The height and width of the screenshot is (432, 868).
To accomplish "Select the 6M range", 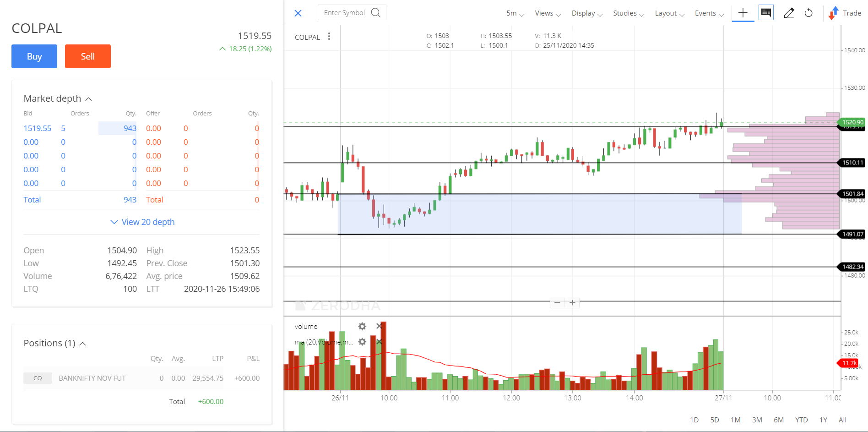I will pyautogui.click(x=779, y=420).
